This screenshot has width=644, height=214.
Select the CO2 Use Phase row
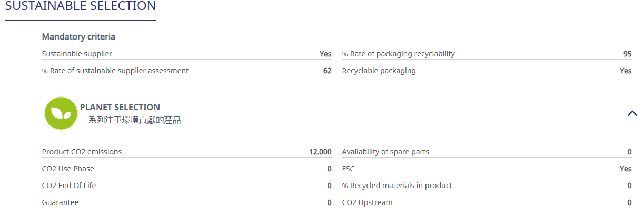tap(187, 169)
